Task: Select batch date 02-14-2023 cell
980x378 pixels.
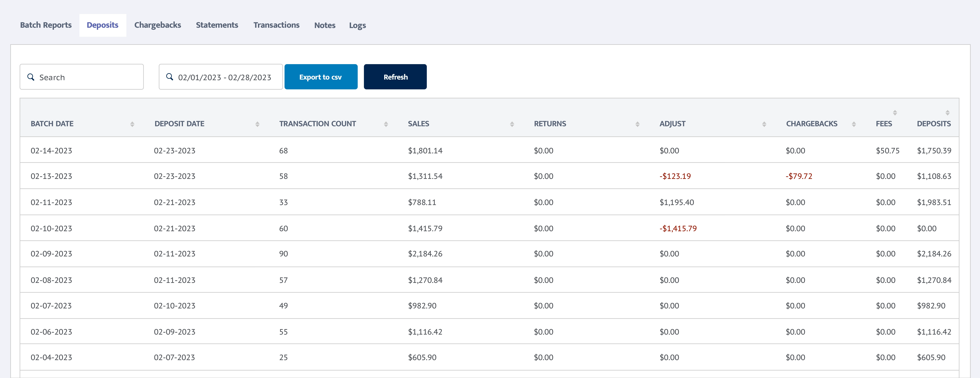Action: tap(51, 150)
